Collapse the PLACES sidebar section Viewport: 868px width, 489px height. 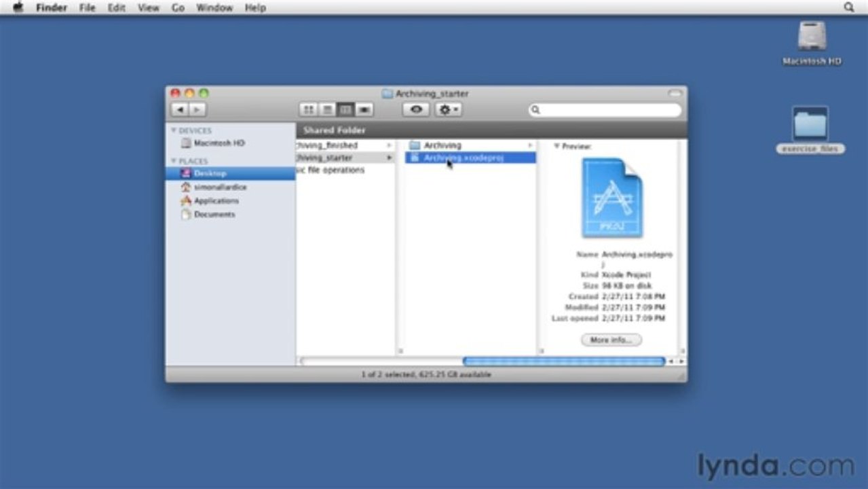(174, 162)
